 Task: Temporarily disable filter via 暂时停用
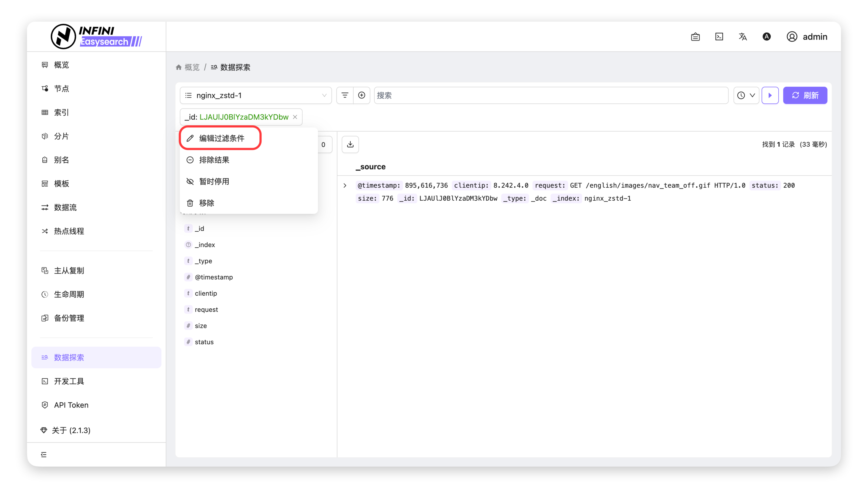coord(214,181)
